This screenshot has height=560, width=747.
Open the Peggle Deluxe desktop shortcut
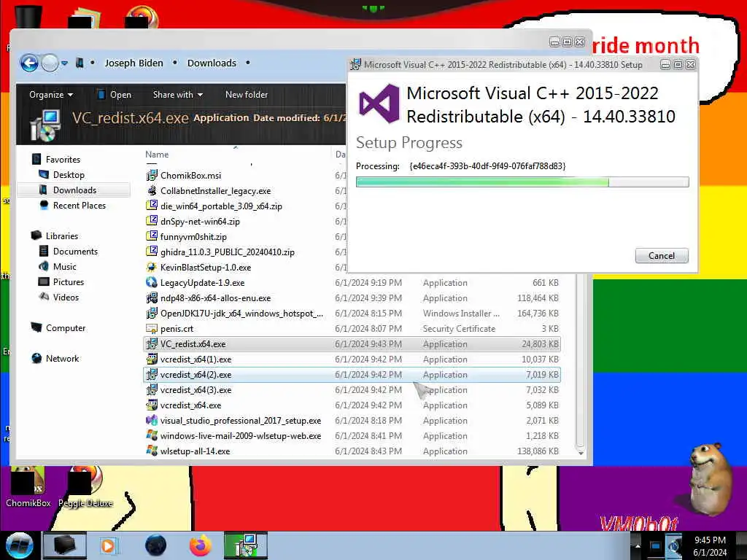[x=85, y=486]
